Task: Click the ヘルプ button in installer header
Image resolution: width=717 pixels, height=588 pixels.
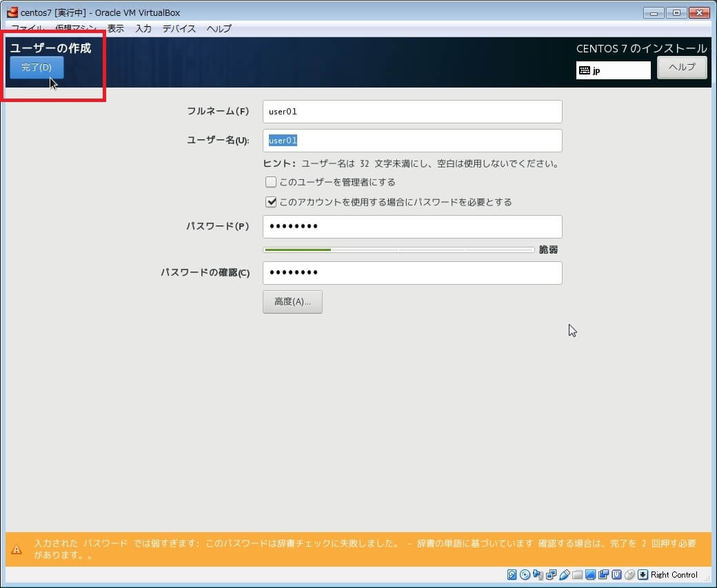Action: pyautogui.click(x=681, y=68)
